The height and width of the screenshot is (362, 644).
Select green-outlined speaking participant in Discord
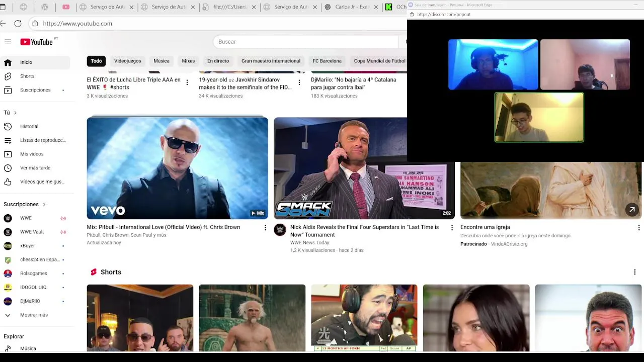pos(539,117)
